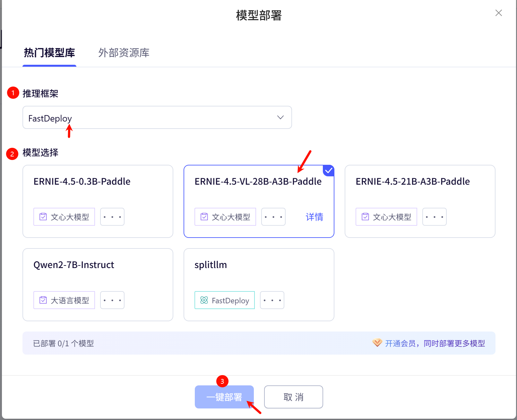Click the 一键部署 button

click(x=224, y=397)
